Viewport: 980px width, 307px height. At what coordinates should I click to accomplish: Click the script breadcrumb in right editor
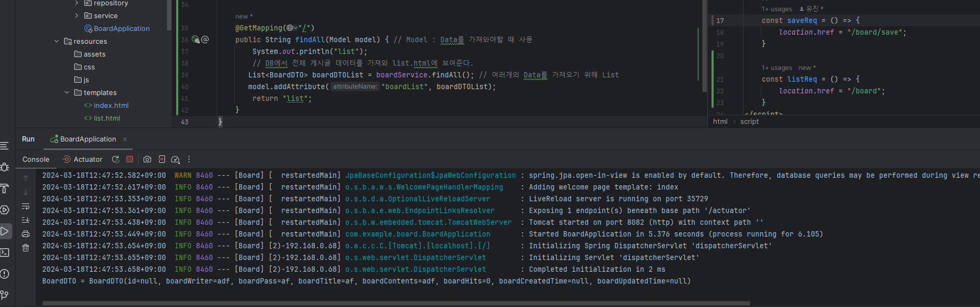(x=749, y=121)
